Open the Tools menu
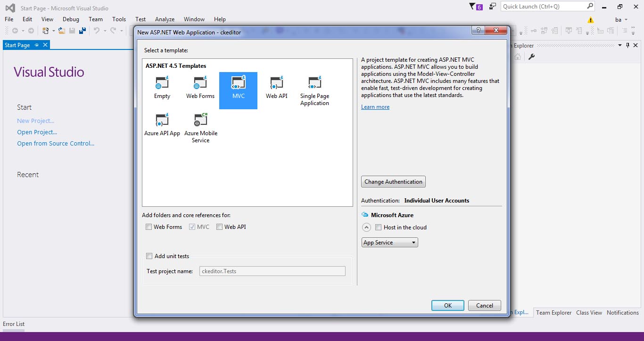Image resolution: width=644 pixels, height=341 pixels. [119, 19]
